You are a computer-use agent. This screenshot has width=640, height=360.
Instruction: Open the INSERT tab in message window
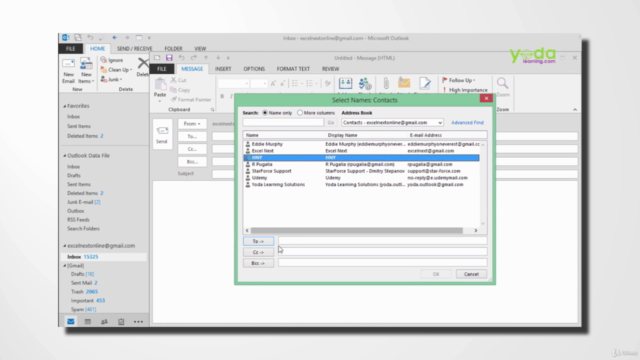click(223, 69)
